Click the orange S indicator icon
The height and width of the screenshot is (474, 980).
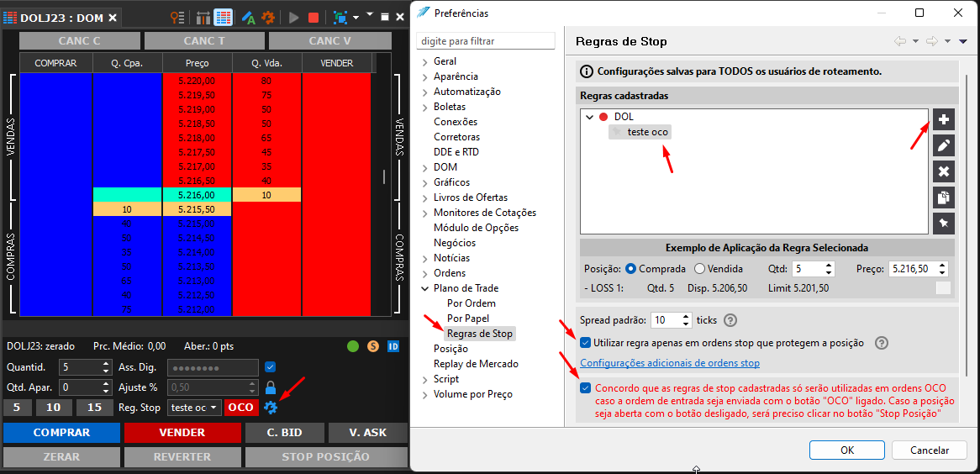(373, 345)
